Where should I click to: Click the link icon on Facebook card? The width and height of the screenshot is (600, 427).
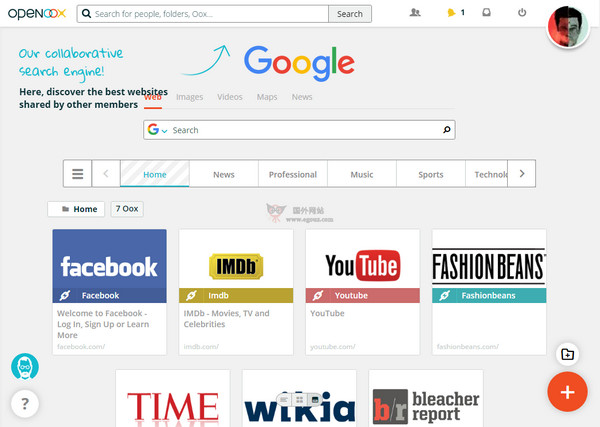pos(65,295)
